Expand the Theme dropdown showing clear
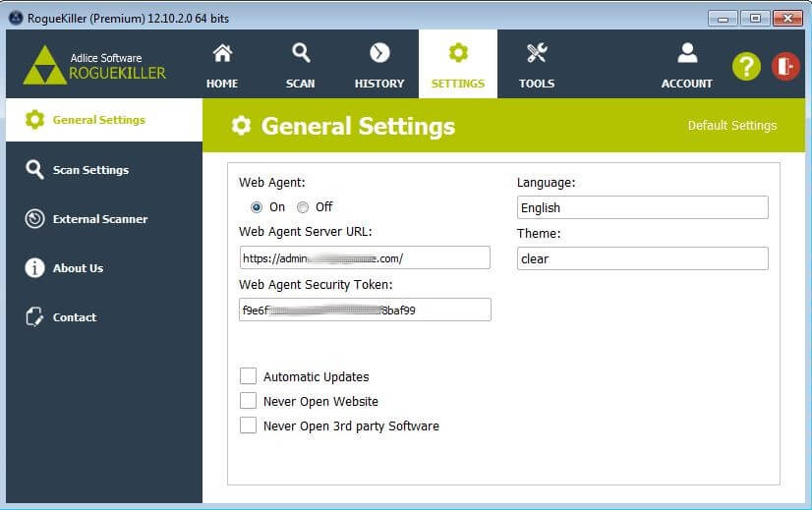The height and width of the screenshot is (510, 812). (x=642, y=258)
